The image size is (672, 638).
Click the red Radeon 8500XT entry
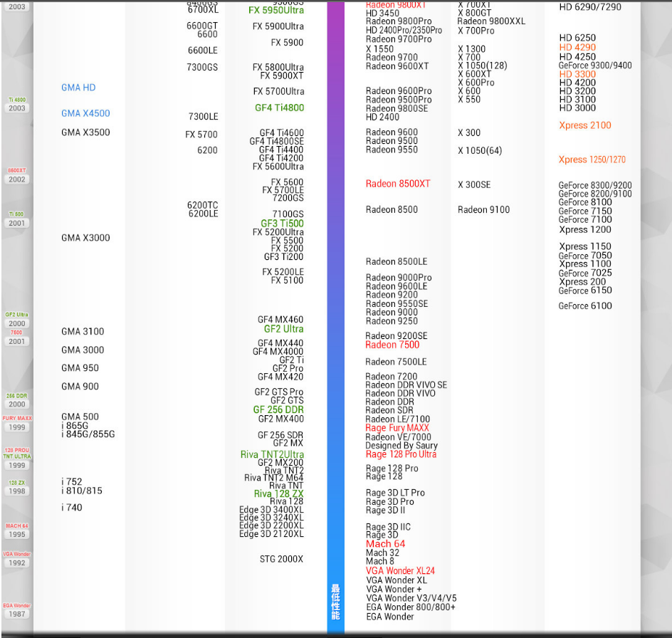[398, 184]
